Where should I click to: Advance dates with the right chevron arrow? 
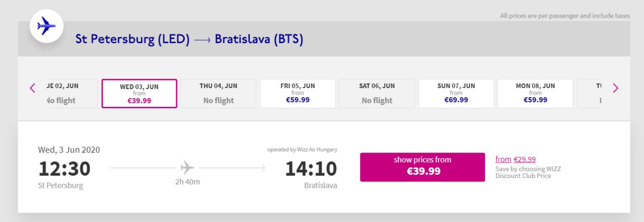pos(615,88)
